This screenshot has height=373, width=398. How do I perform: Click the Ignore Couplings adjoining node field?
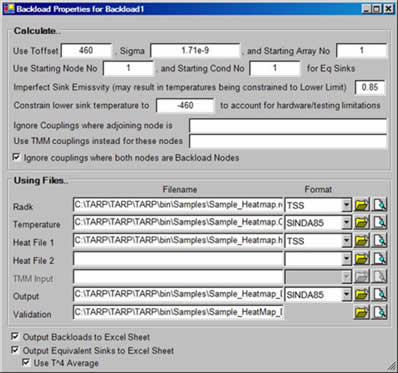[288, 126]
